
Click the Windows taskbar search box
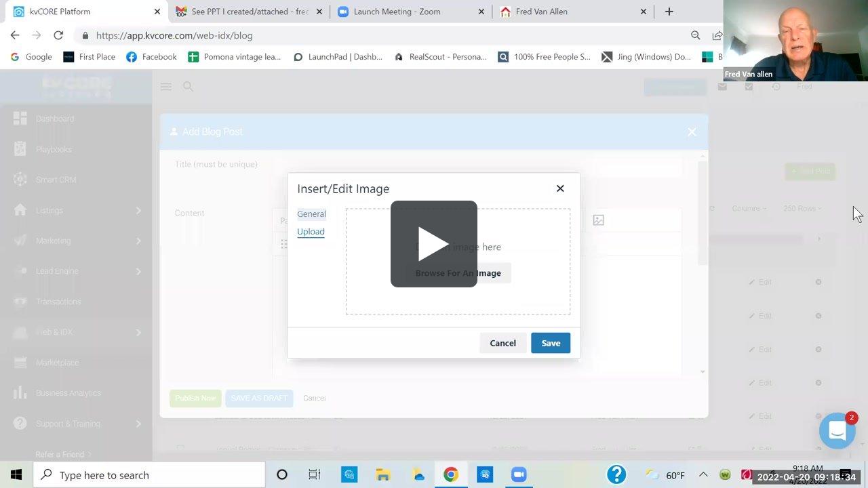click(149, 475)
